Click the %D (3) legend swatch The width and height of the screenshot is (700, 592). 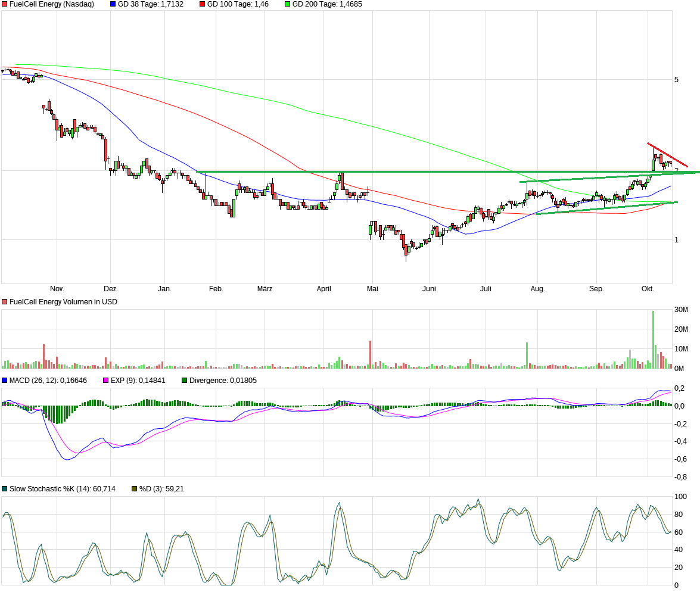click(135, 489)
